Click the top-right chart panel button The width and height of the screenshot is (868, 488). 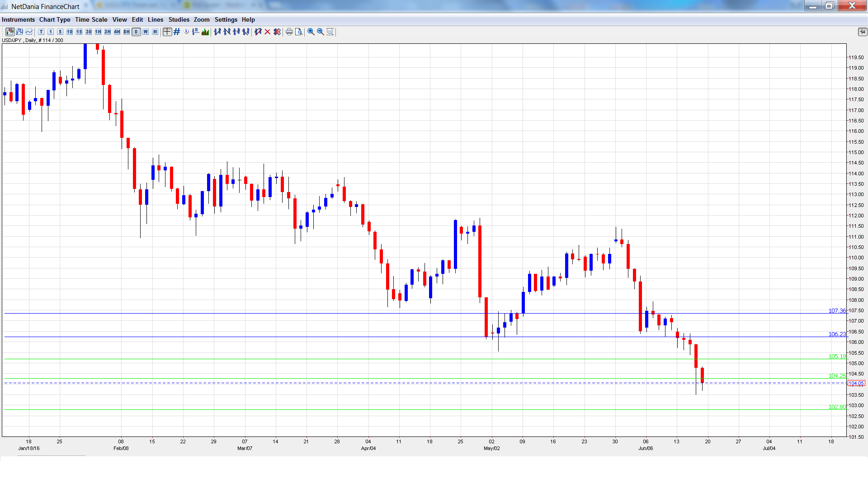pos(862,32)
